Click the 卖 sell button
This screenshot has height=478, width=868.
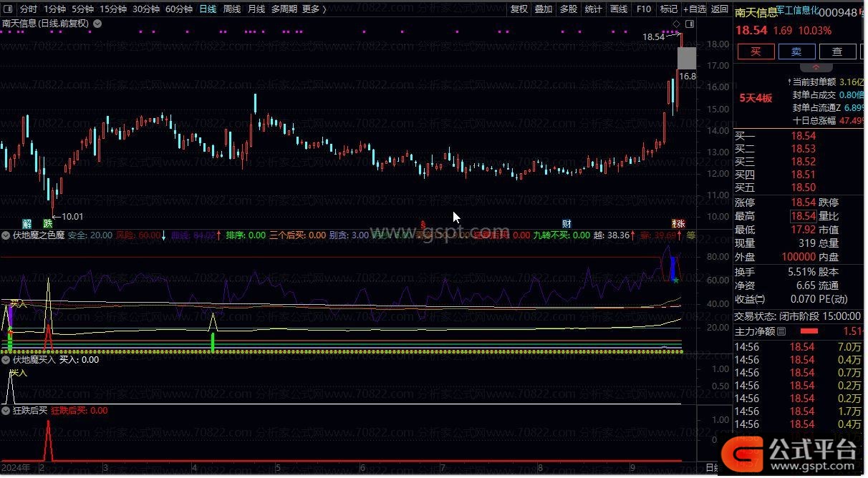click(796, 52)
